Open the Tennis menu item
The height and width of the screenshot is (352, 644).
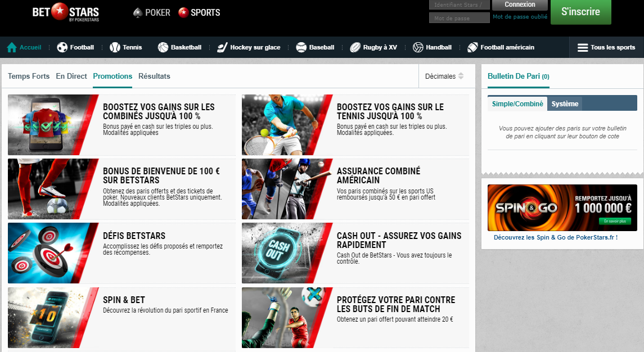tap(125, 47)
